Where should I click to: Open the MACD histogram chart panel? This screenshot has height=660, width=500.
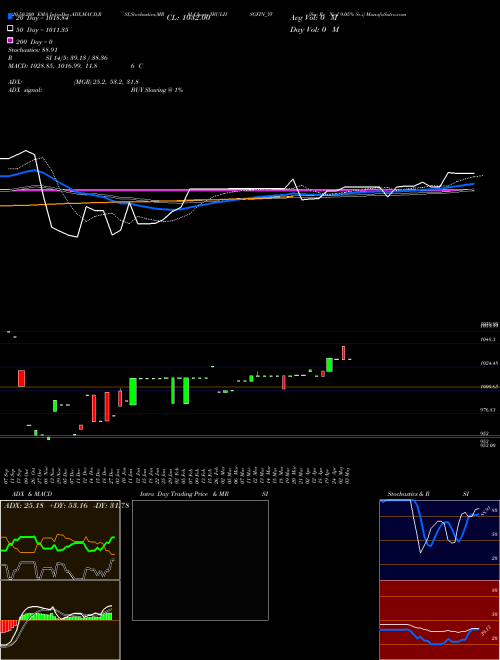pyautogui.click(x=60, y=620)
